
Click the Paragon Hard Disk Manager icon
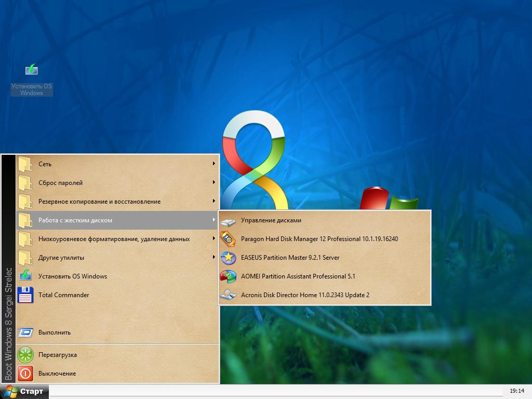pyautogui.click(x=228, y=239)
